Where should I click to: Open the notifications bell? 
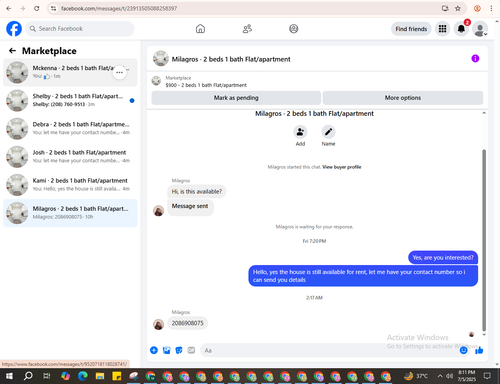click(x=461, y=29)
